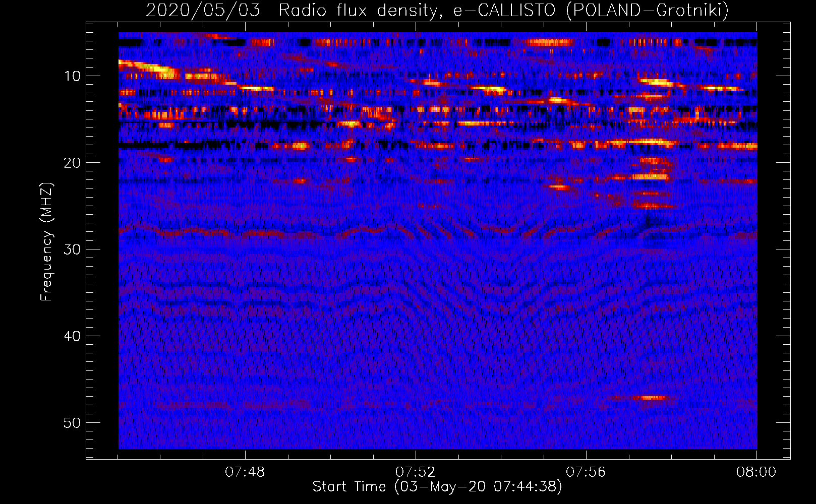Click the 30 frequency tick label

point(73,249)
